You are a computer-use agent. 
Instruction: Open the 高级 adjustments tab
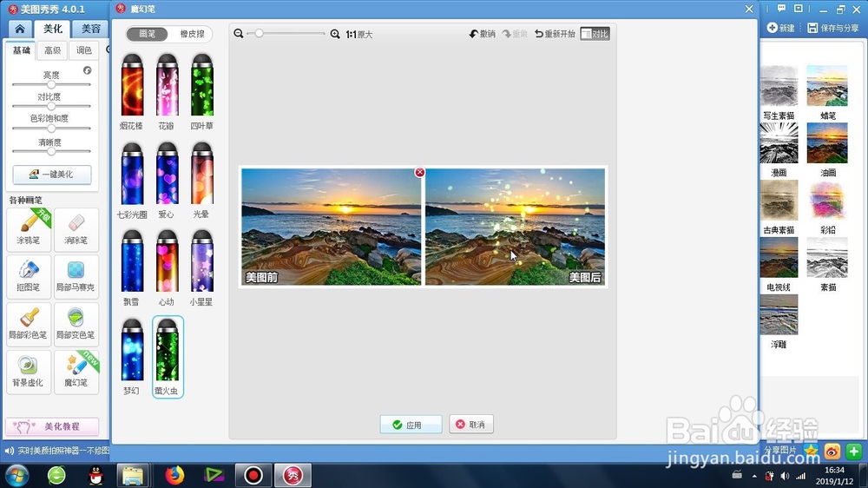(x=53, y=50)
